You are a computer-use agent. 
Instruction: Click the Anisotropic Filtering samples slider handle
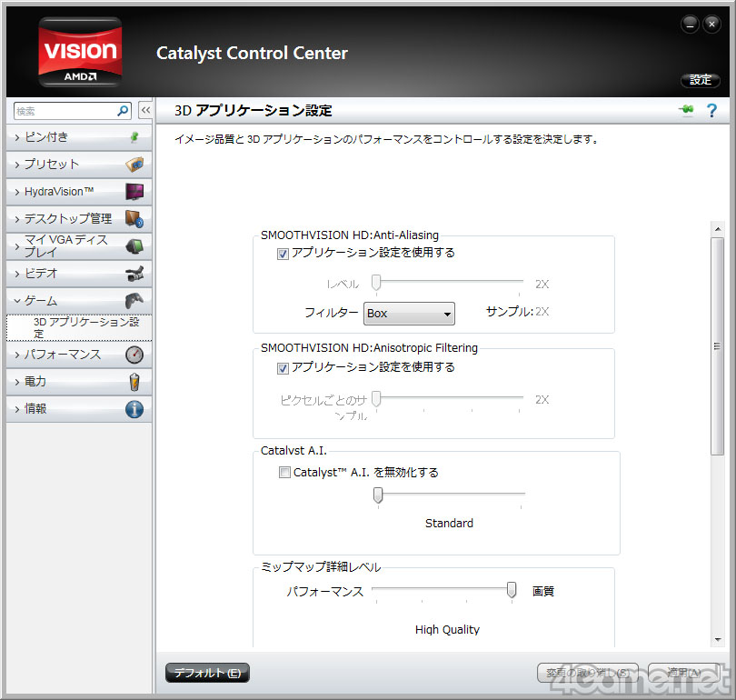pos(376,399)
